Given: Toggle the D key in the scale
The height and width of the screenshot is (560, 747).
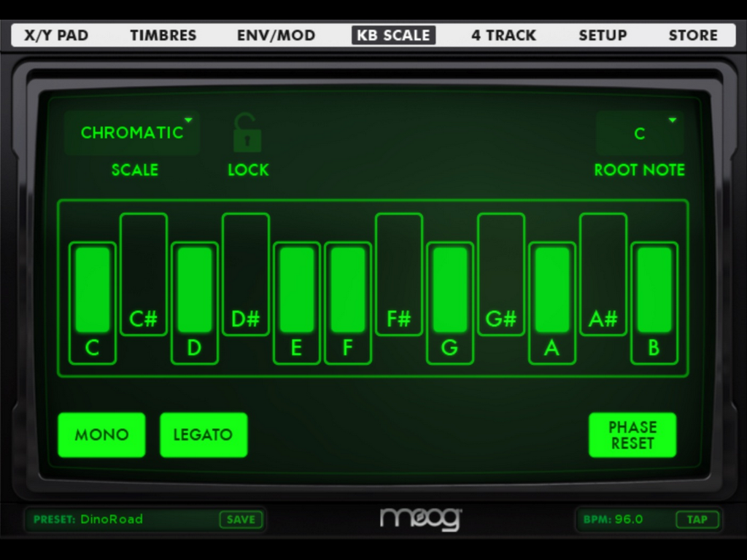Looking at the screenshot, I should [x=194, y=303].
